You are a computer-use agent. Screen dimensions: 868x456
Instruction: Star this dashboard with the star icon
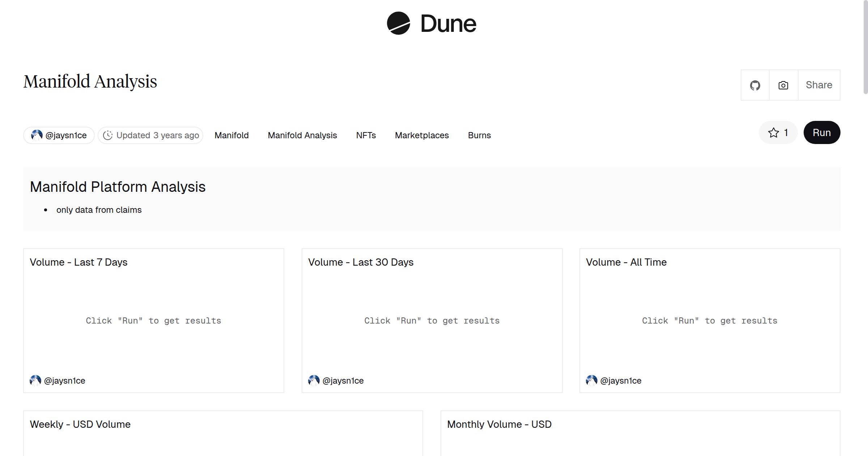[x=773, y=133]
